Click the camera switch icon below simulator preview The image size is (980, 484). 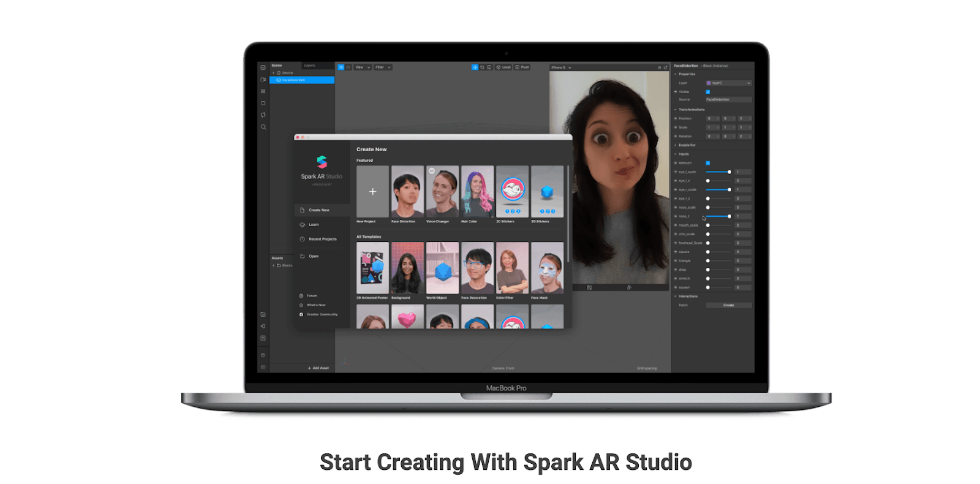[x=589, y=287]
